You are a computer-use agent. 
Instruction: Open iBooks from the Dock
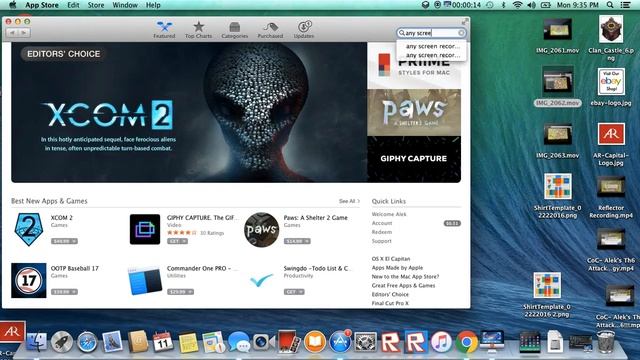pos(315,342)
